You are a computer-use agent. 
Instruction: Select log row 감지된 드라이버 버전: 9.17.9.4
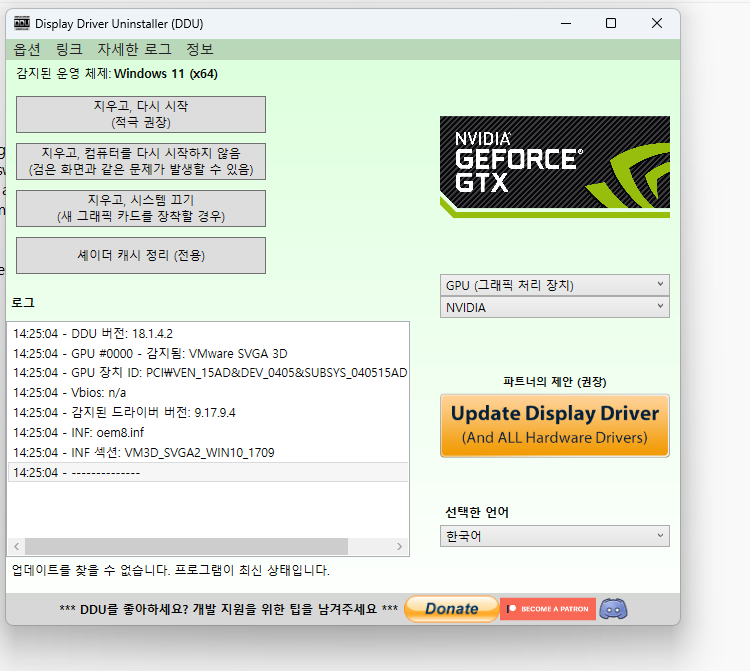coord(208,412)
